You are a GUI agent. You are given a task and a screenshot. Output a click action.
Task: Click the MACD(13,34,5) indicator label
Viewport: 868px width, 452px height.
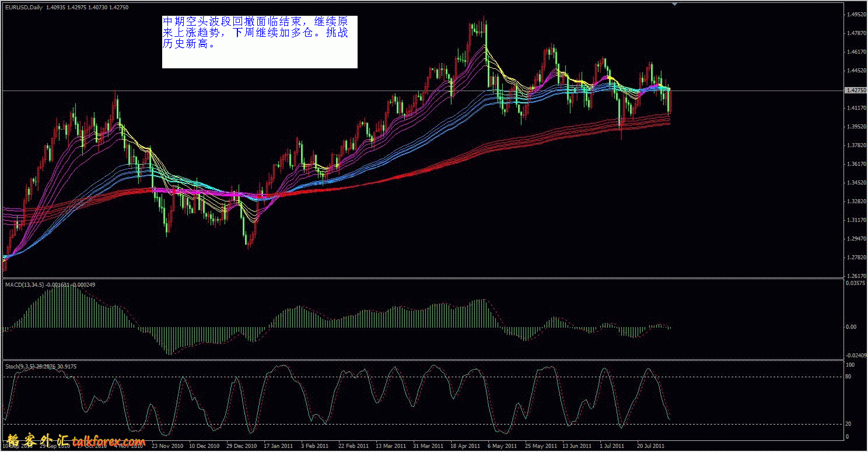pos(50,284)
